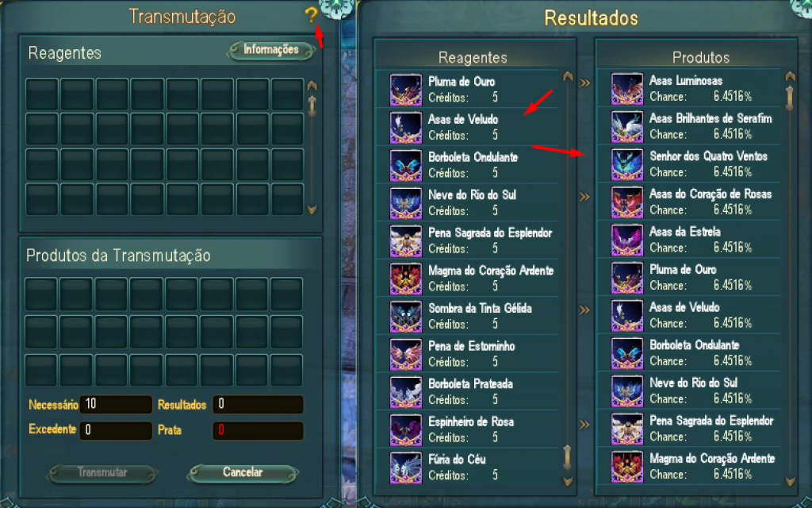Viewport: 812px width, 508px height.
Task: Click the Cancelar button
Action: (x=243, y=473)
